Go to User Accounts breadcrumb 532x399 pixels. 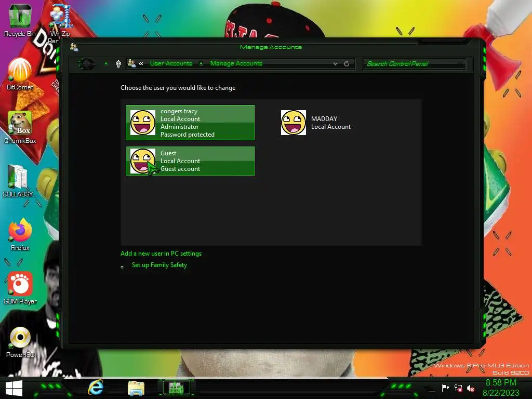171,63
